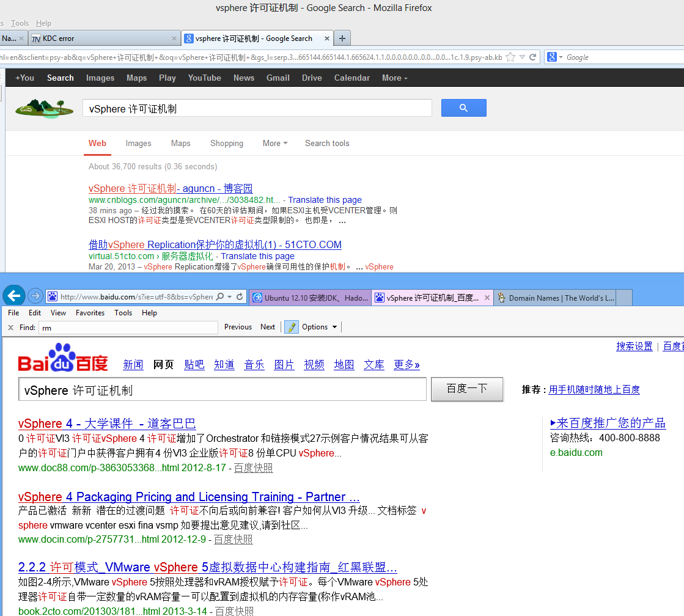
Task: Click the Baidu 新闻 link
Action: 133,365
